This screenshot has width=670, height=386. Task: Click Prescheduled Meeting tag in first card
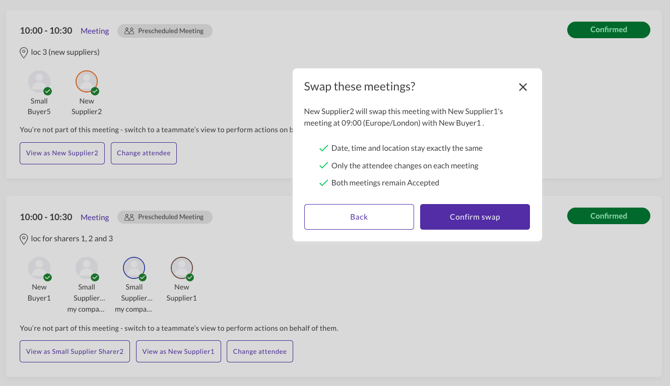(165, 31)
